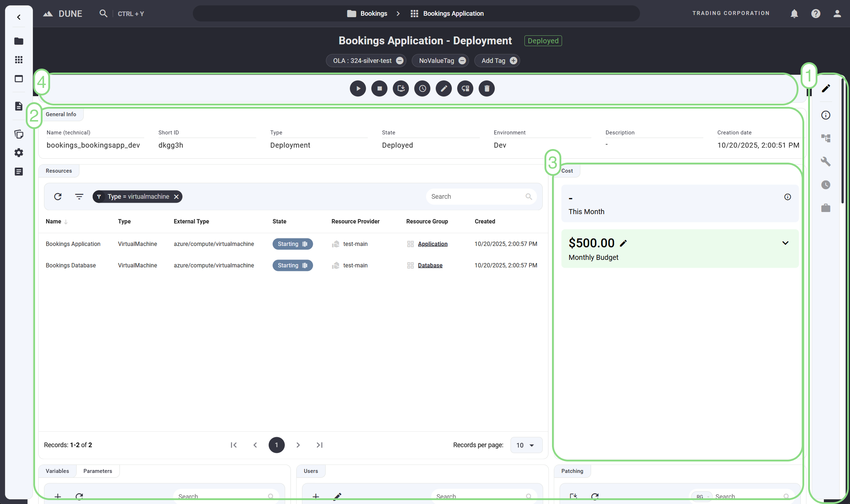Screen dimensions: 850x504
Task: Open the Records per page dropdown
Action: pos(526,445)
